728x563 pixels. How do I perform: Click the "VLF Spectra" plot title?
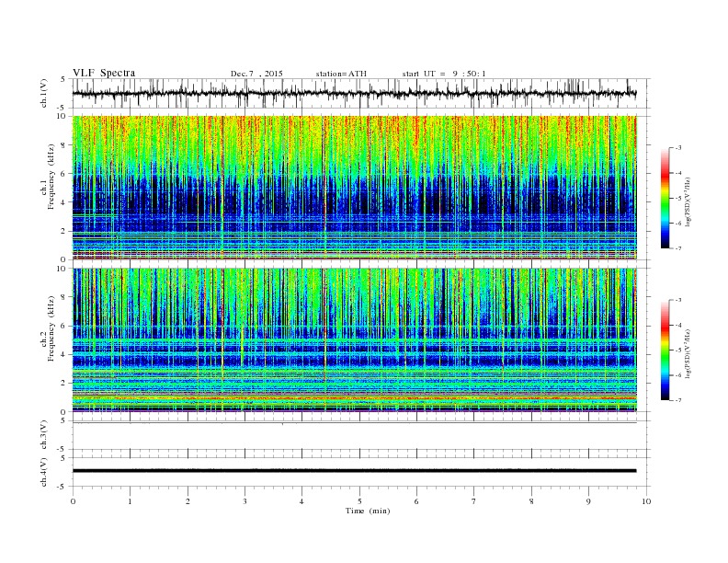point(104,73)
